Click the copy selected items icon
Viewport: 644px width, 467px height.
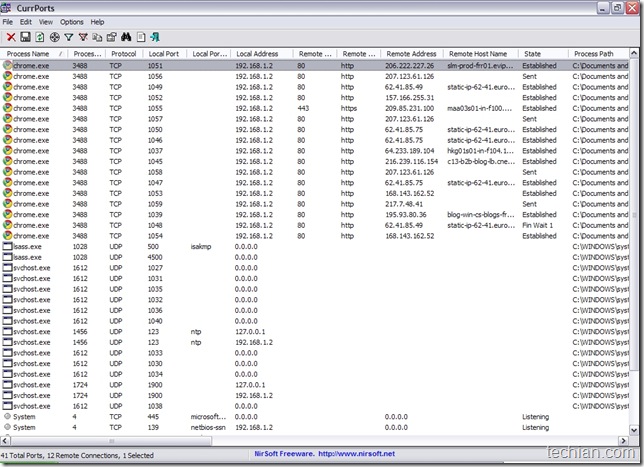tap(97, 37)
